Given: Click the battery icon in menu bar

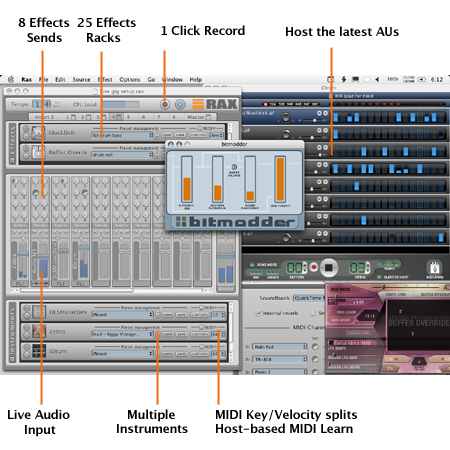Looking at the screenshot, I should point(422,79).
